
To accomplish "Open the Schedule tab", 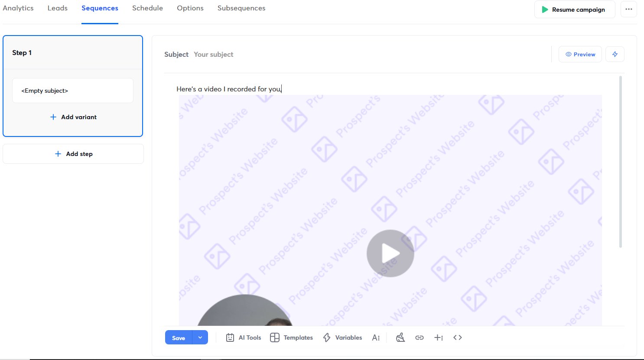I will pyautogui.click(x=147, y=8).
